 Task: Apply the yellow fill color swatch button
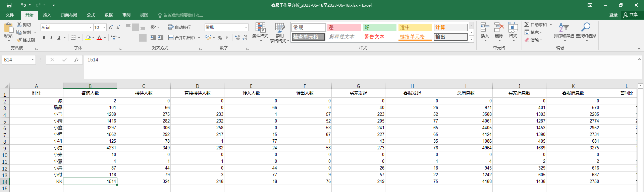[x=88, y=38]
